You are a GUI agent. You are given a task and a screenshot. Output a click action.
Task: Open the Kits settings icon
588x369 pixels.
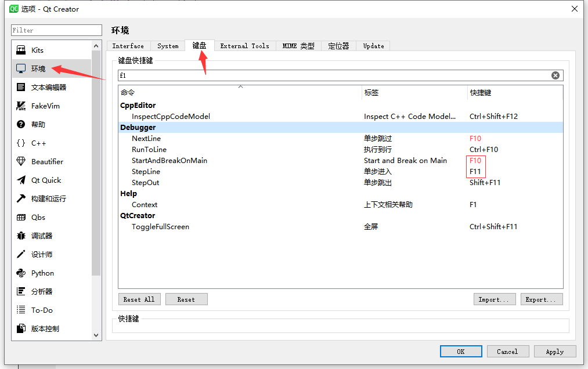click(x=21, y=50)
